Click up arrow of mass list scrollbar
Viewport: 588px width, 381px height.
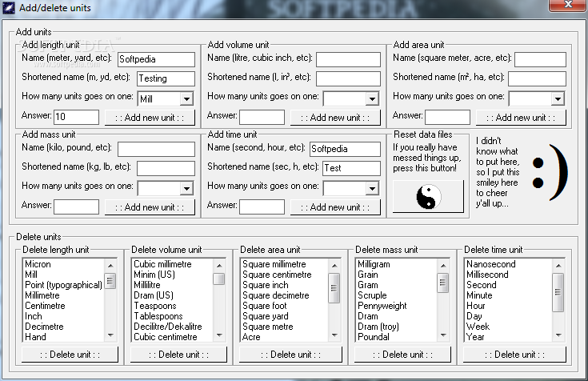[443, 266]
